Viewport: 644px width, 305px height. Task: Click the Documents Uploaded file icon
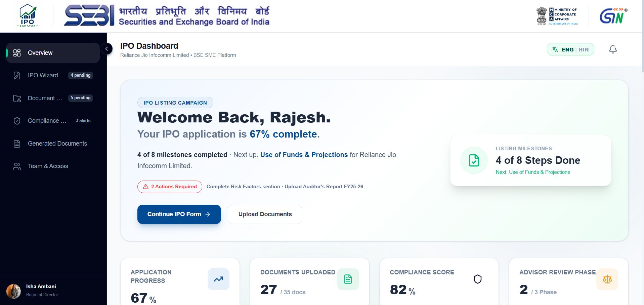[x=348, y=279]
